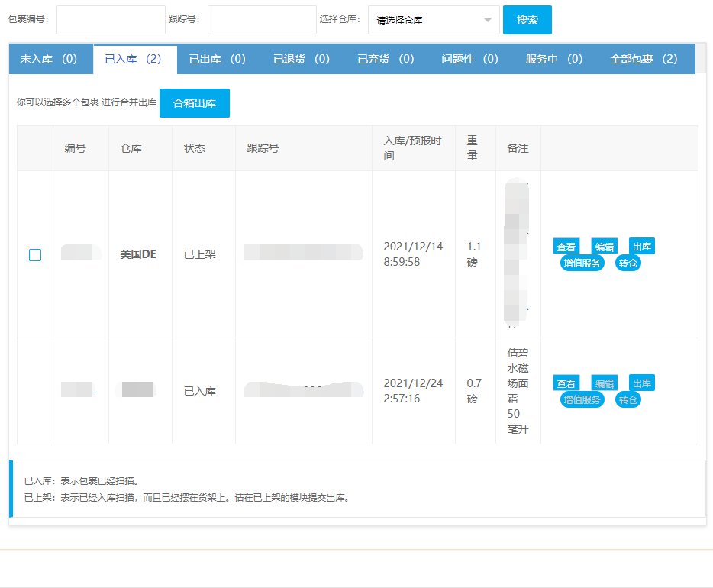The image size is (713, 588).
Task: Click 出库 on the first package row
Action: pos(641,246)
